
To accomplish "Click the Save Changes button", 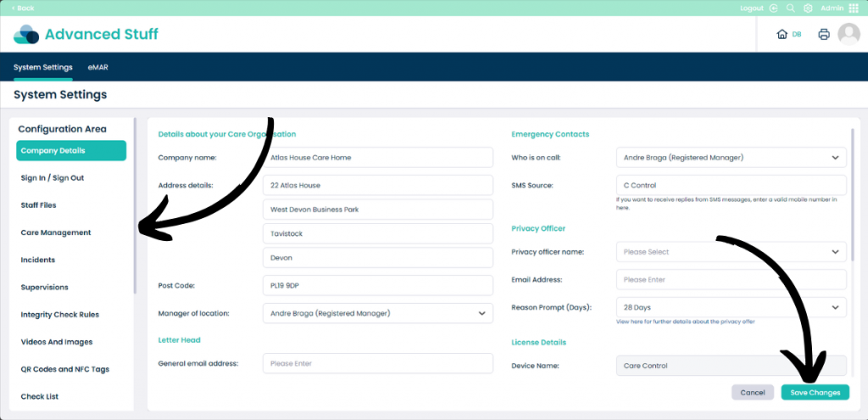I will click(x=815, y=392).
